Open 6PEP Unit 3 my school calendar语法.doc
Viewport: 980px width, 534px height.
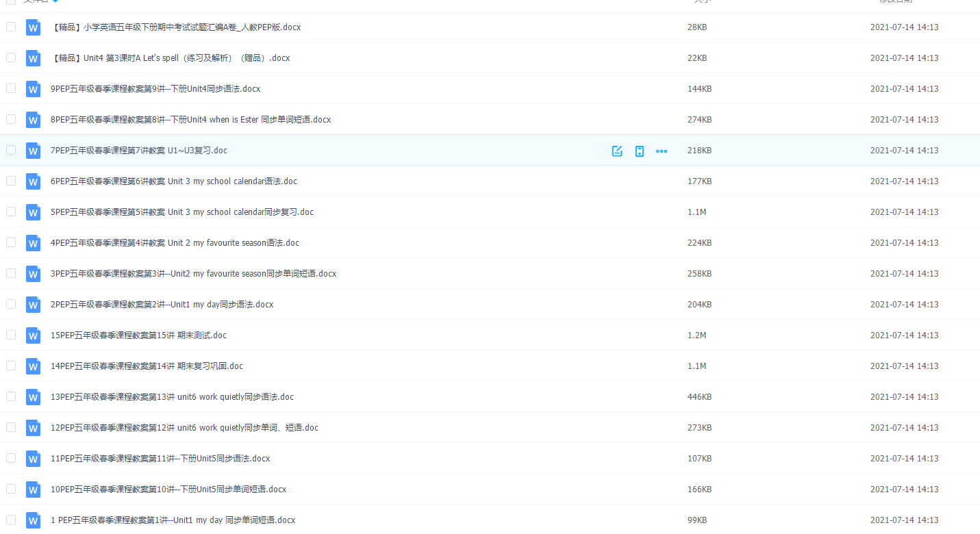174,181
